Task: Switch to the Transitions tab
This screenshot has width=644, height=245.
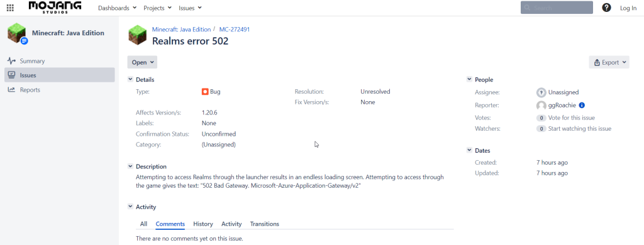Action: coord(265,224)
